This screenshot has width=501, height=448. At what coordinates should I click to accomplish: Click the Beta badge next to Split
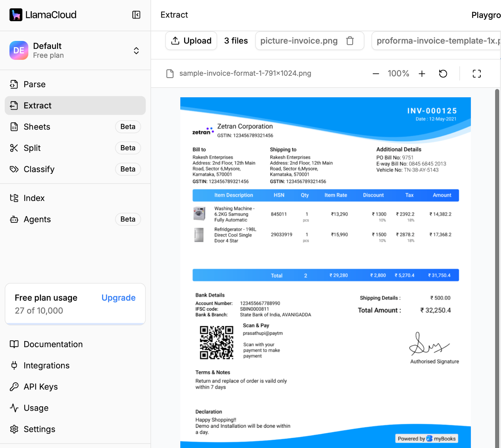[x=128, y=148]
